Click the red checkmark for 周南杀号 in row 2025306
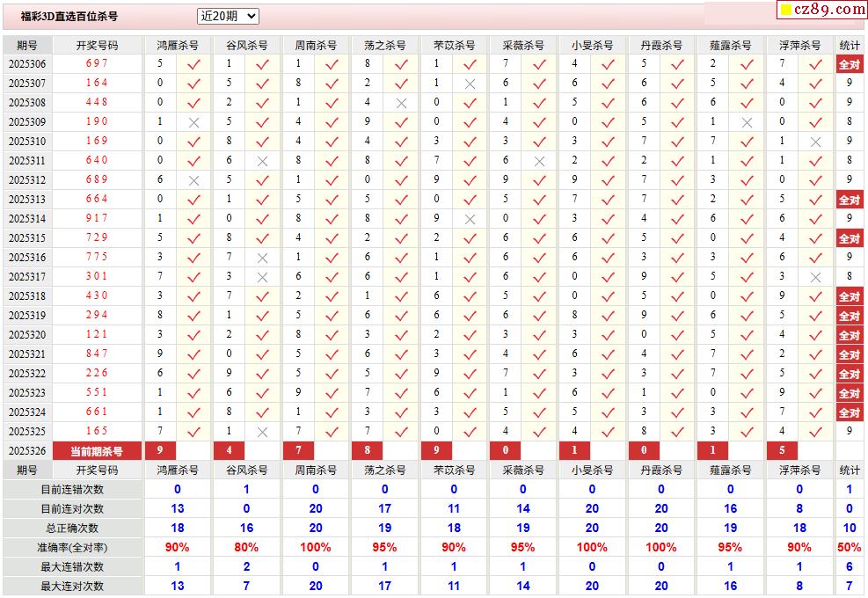The width and height of the screenshot is (868, 598). point(332,64)
